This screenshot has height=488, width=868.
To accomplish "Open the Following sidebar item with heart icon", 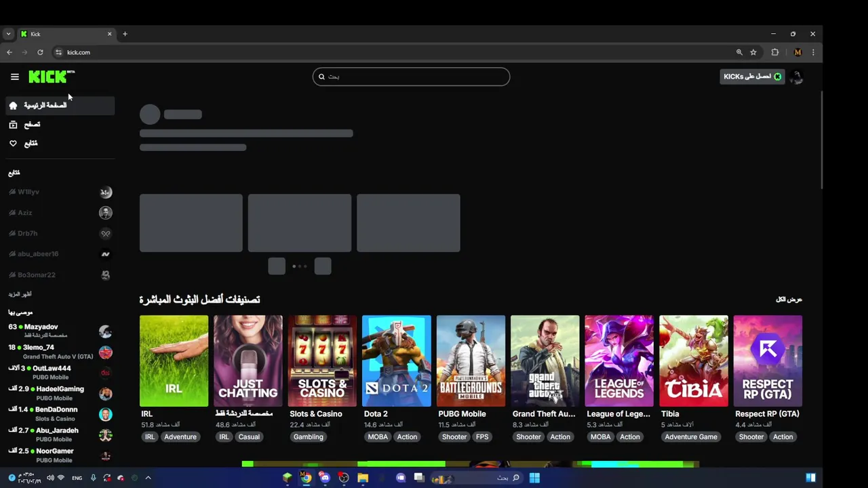I will [x=60, y=143].
